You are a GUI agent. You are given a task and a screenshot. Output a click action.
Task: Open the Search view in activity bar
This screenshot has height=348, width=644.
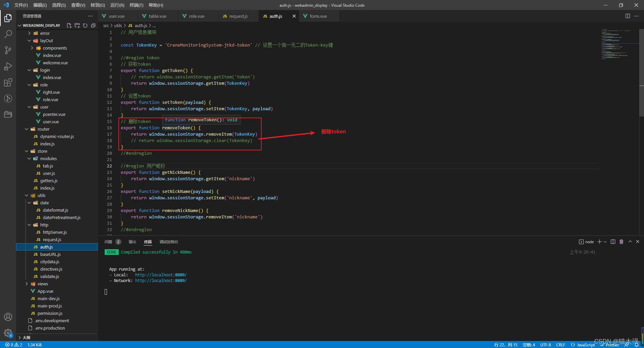(x=8, y=34)
